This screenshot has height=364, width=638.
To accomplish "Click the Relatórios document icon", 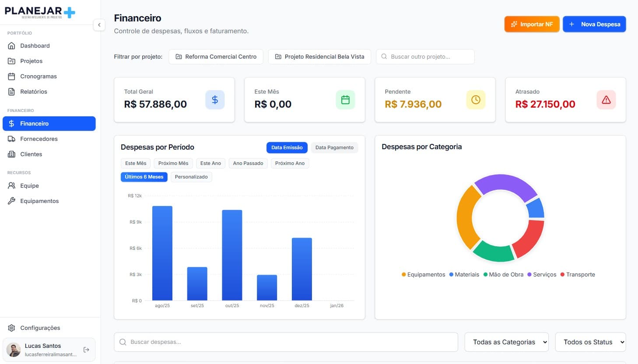I will (12, 91).
